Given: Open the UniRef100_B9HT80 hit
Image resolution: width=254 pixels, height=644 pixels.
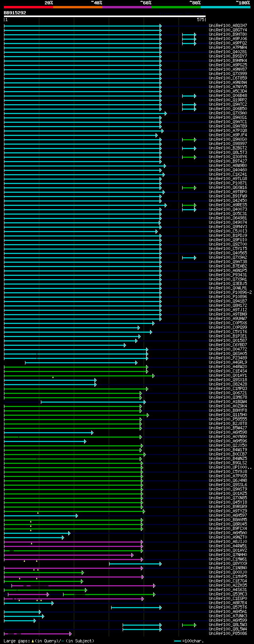Looking at the screenshot, I should [228, 35].
